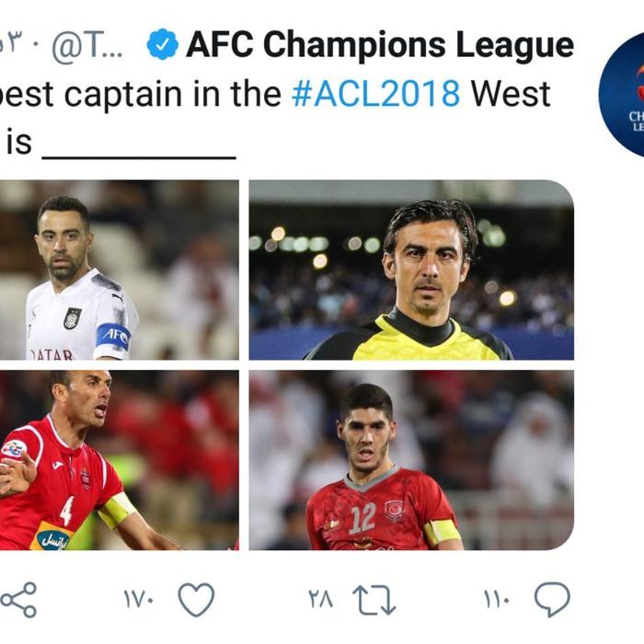Click the reply count ۱۱۰
The image size is (644, 644).
(x=497, y=600)
